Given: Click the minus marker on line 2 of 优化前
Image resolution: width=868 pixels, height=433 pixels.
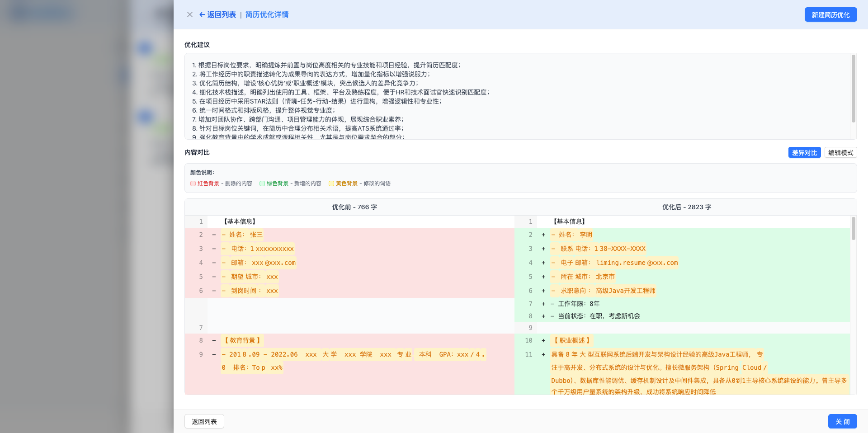Looking at the screenshot, I should 213,235.
